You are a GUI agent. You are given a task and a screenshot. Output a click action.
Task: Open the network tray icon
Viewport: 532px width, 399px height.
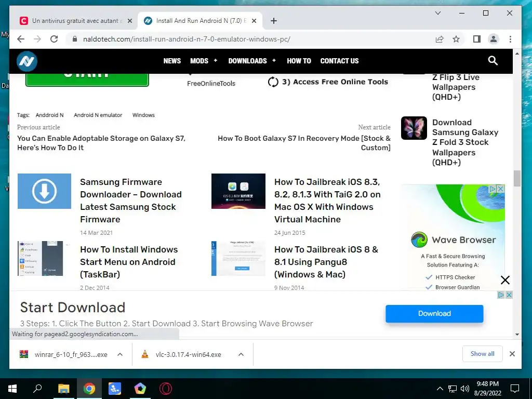[x=453, y=389]
